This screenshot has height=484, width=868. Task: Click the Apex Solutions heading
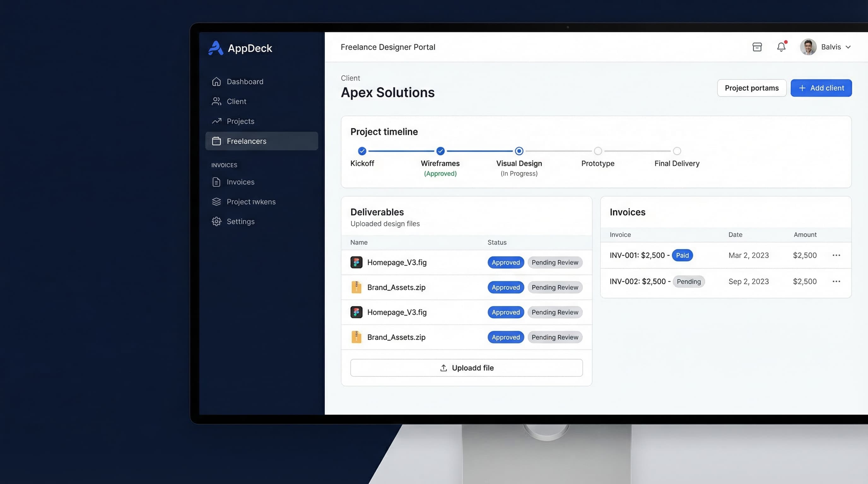388,93
